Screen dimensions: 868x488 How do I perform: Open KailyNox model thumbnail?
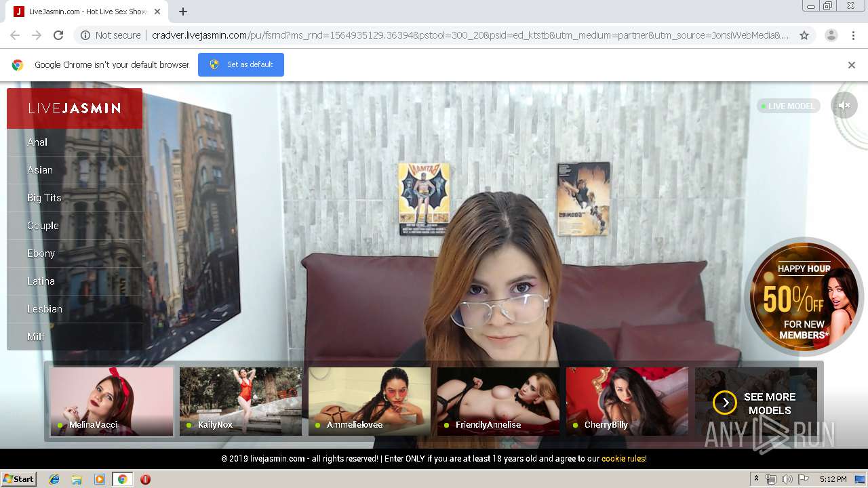(x=241, y=401)
